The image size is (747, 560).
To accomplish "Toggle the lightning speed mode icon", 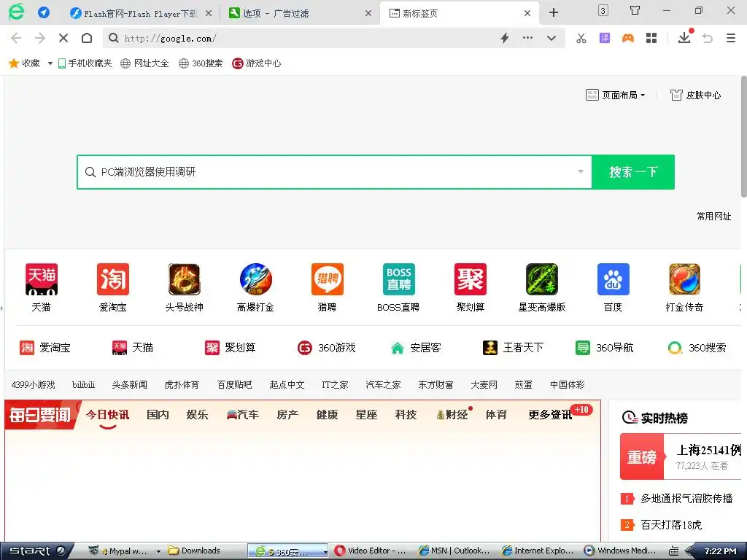I will click(505, 38).
